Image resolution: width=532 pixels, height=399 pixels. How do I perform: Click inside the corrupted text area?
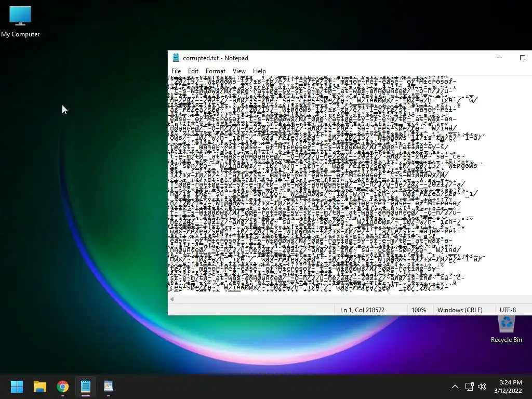[x=350, y=185]
